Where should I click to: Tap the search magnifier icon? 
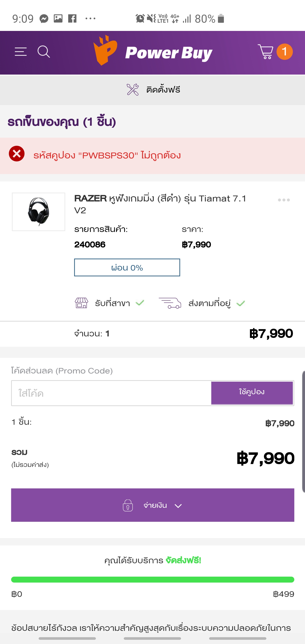pyautogui.click(x=44, y=52)
